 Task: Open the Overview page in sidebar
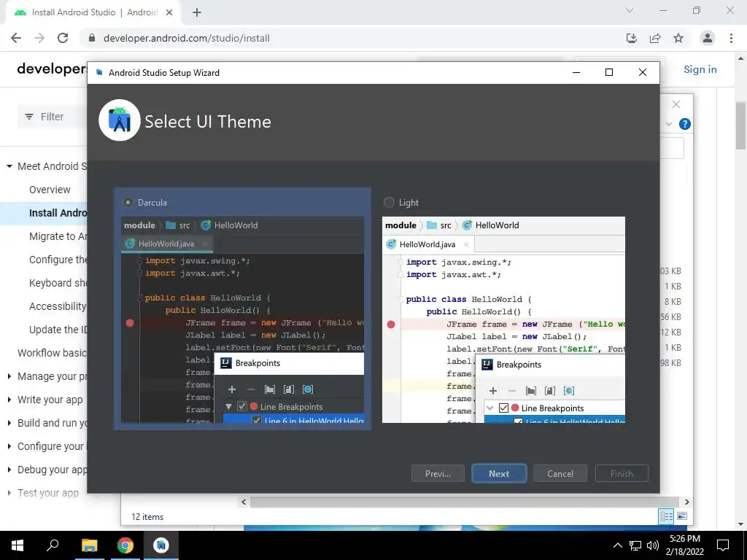[50, 190]
